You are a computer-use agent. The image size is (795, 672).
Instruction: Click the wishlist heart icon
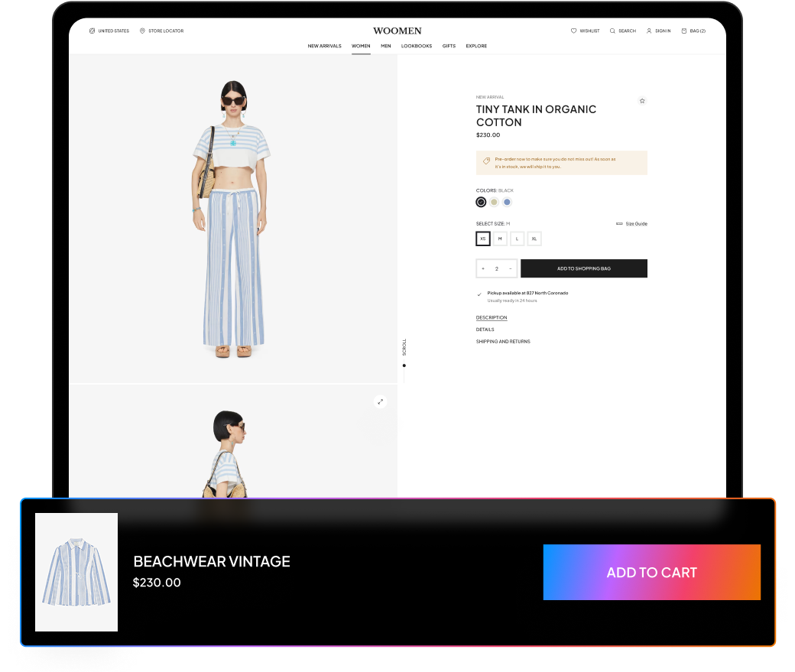pos(573,31)
